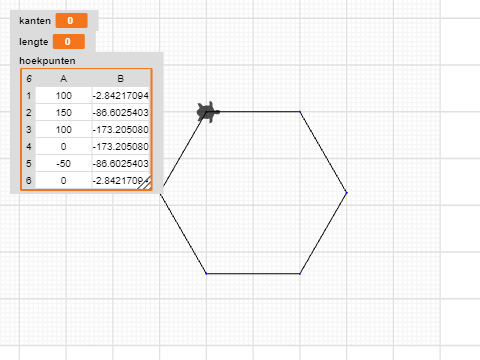Select row number 3 in hoekpunten table
This screenshot has width=480, height=360.
[x=29, y=130]
